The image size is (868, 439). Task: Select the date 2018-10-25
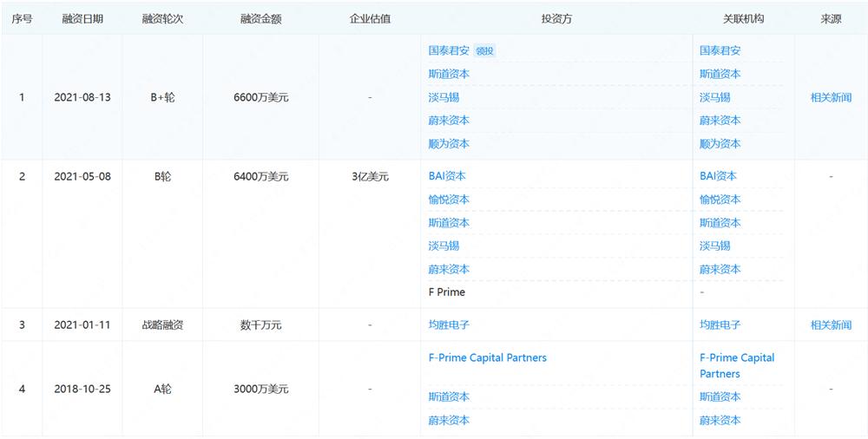point(82,390)
